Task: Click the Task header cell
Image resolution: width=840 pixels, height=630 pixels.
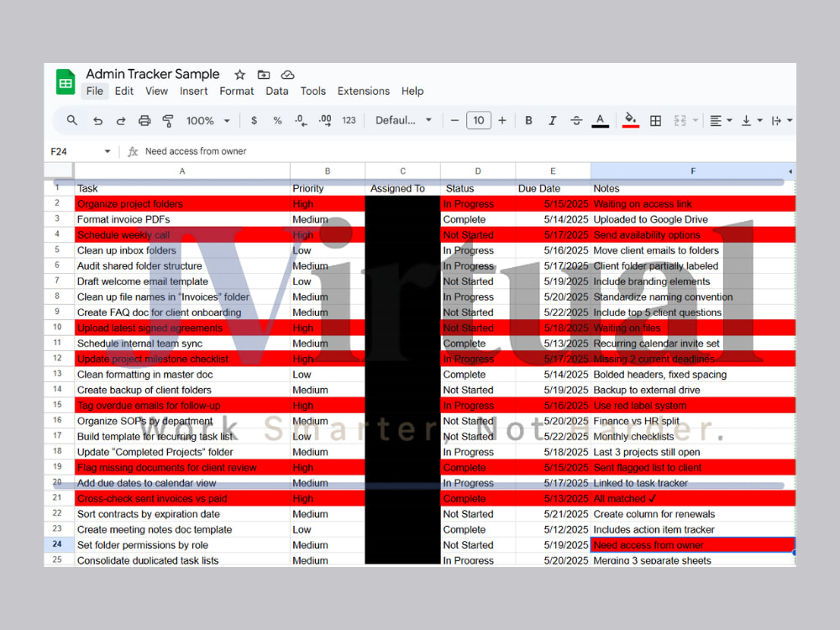Action: click(182, 188)
